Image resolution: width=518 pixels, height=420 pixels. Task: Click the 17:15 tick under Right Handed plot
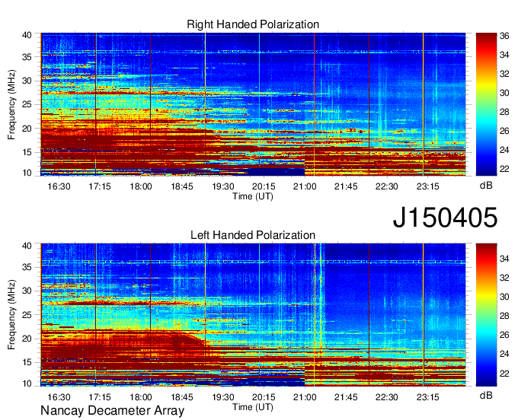pyautogui.click(x=100, y=186)
